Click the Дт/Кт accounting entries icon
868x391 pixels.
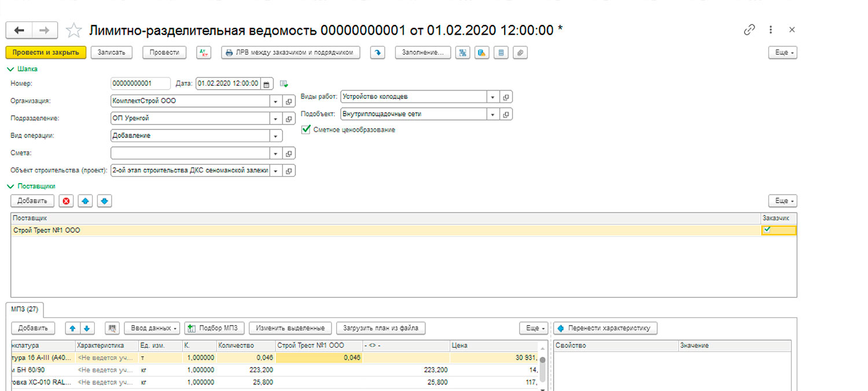coord(203,53)
